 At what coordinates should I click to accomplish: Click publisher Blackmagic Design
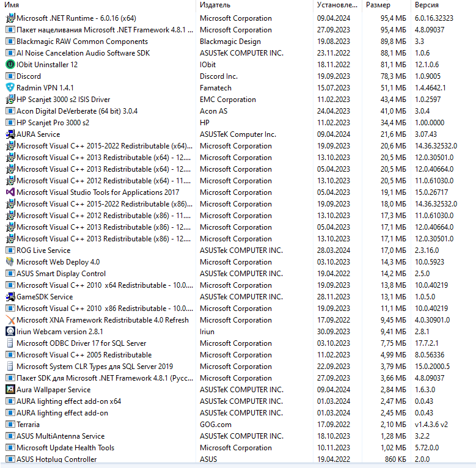click(x=230, y=42)
